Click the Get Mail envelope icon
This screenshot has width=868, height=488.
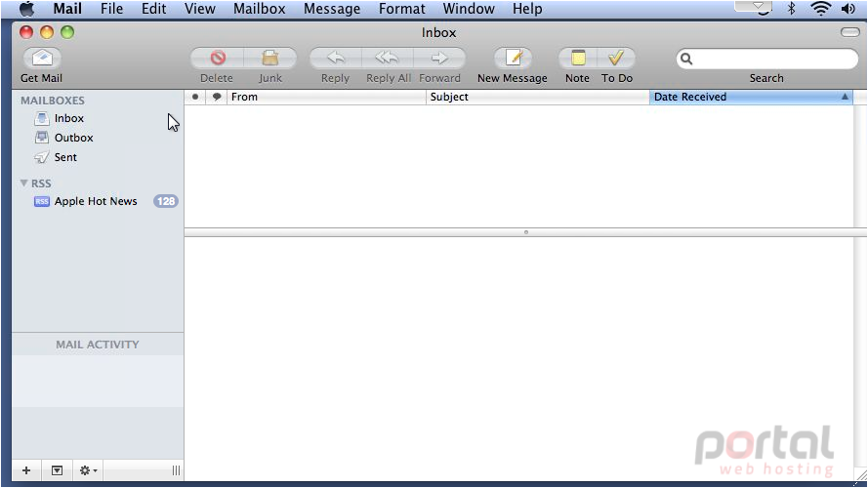[42, 58]
